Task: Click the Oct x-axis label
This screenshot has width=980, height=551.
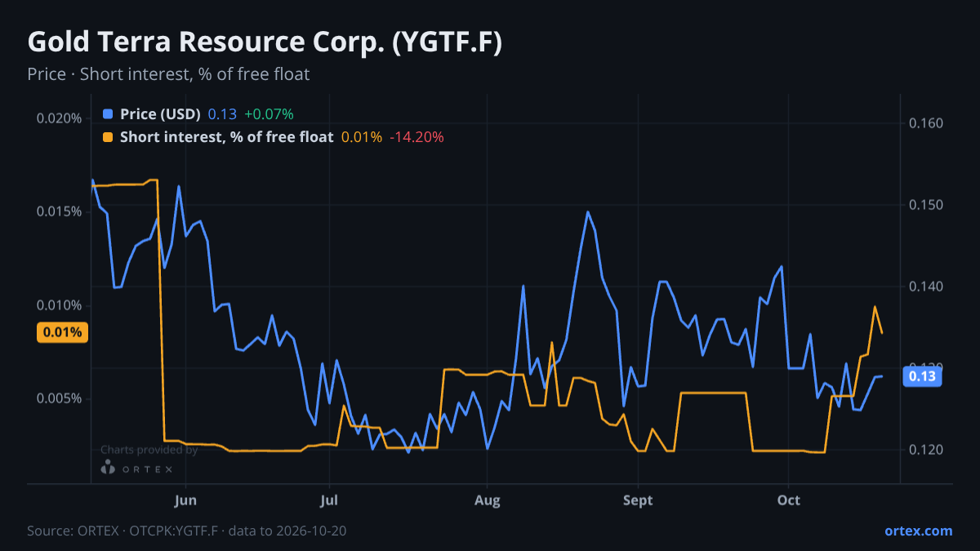Action: (x=788, y=500)
